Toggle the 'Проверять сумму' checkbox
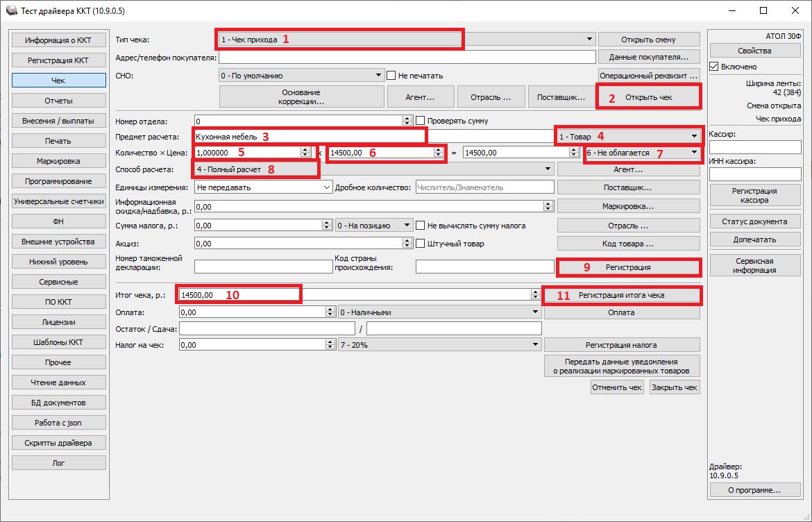The height and width of the screenshot is (522, 812). [x=420, y=121]
